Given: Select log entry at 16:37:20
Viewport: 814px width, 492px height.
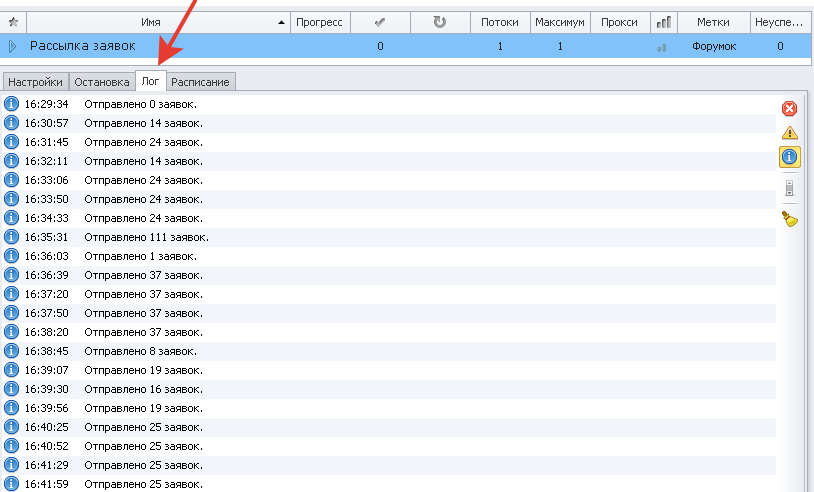Looking at the screenshot, I should pos(388,294).
